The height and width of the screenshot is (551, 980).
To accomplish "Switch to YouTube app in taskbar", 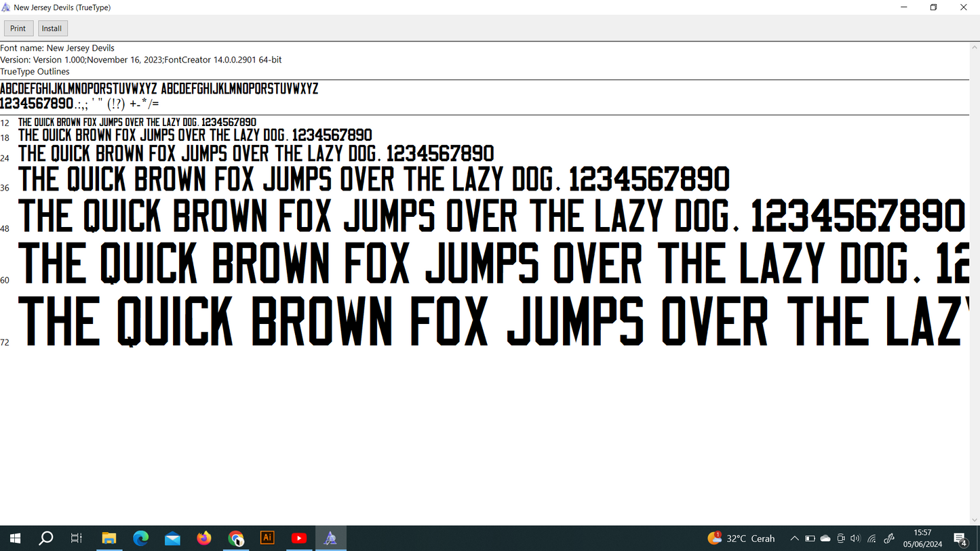I will coord(298,538).
